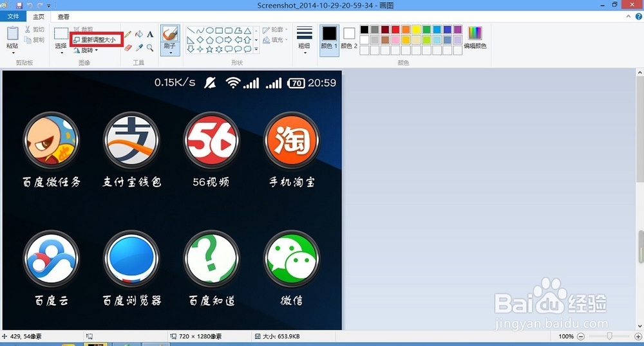
Task: Open the Edit colors (编辑颜色) dialog
Action: (475, 38)
